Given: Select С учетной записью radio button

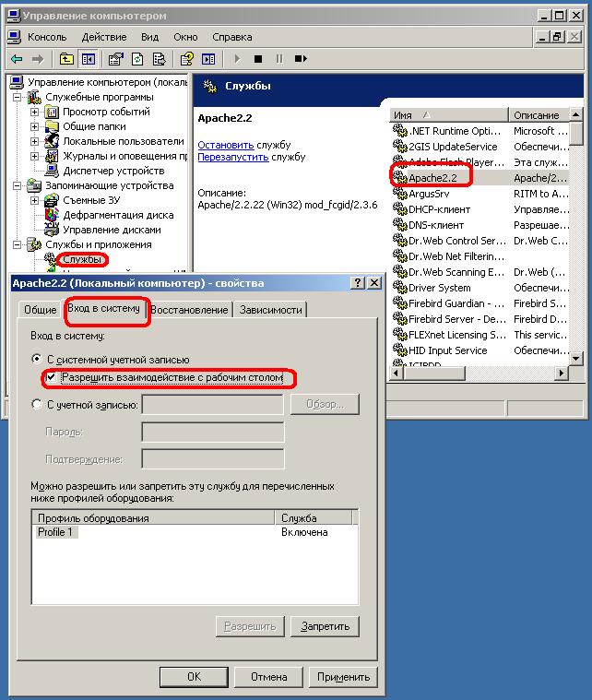Looking at the screenshot, I should coord(37,405).
